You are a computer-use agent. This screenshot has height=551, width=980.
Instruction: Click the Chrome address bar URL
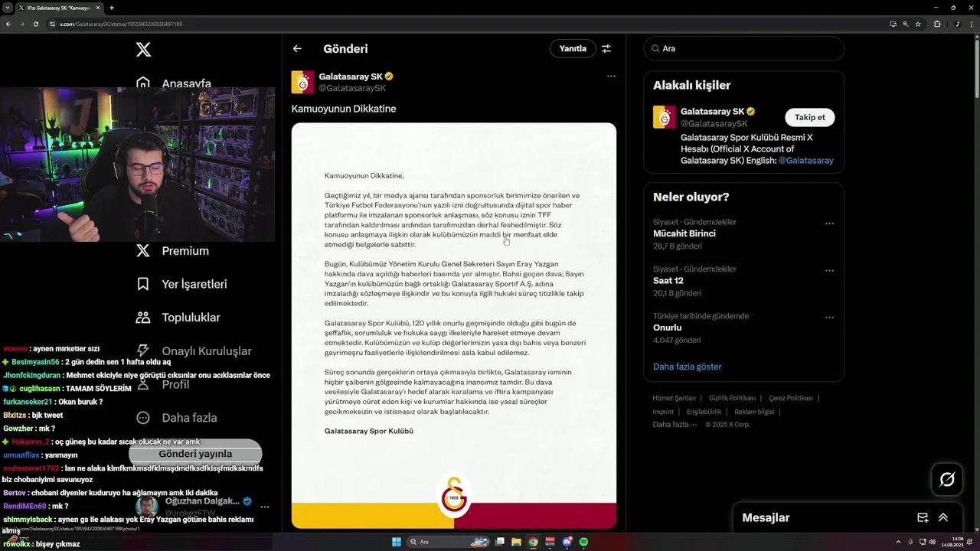pos(121,24)
